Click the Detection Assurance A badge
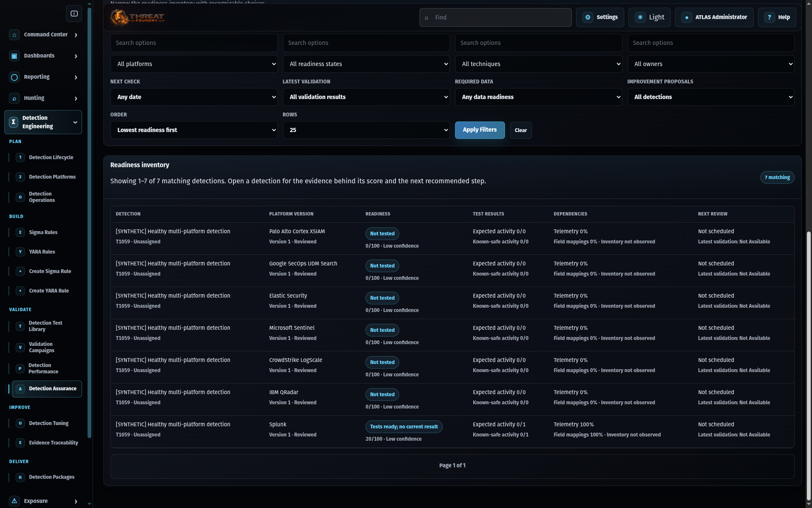 pyautogui.click(x=20, y=389)
